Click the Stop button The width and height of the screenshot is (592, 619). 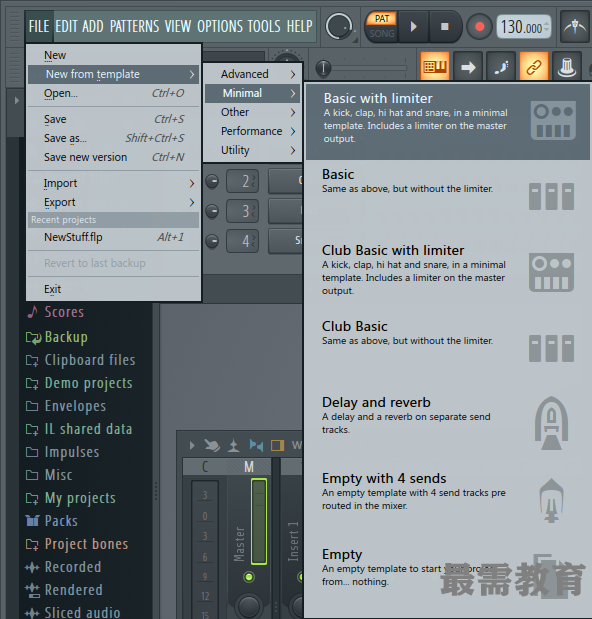(x=444, y=26)
